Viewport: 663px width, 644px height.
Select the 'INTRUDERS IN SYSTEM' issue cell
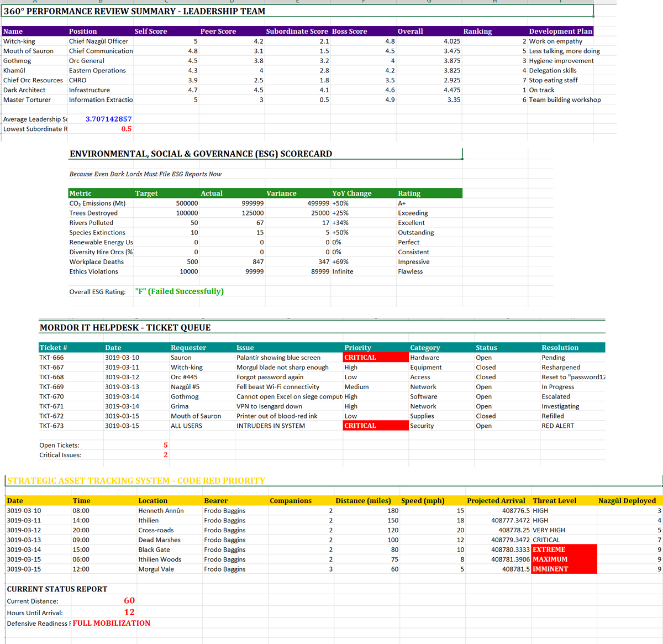pyautogui.click(x=289, y=426)
